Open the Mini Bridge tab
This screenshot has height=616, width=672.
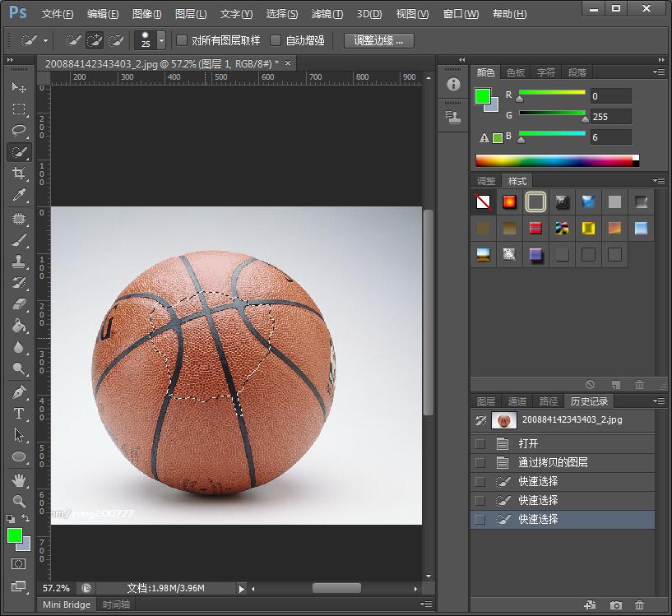[67, 604]
